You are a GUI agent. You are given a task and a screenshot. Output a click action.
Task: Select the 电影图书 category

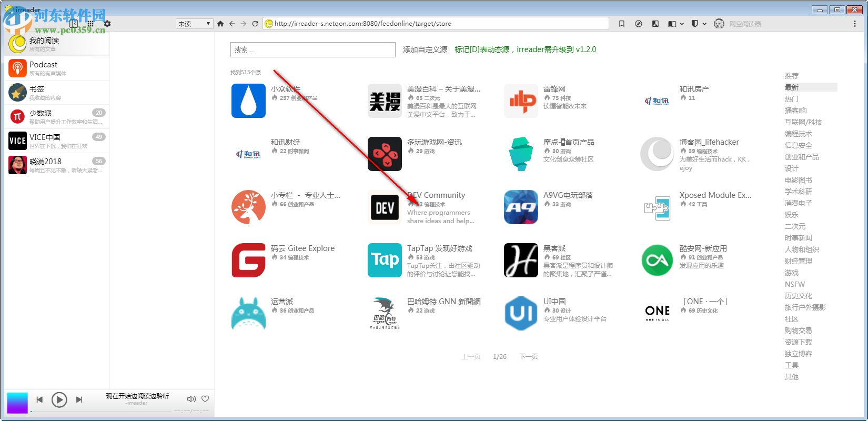point(799,180)
